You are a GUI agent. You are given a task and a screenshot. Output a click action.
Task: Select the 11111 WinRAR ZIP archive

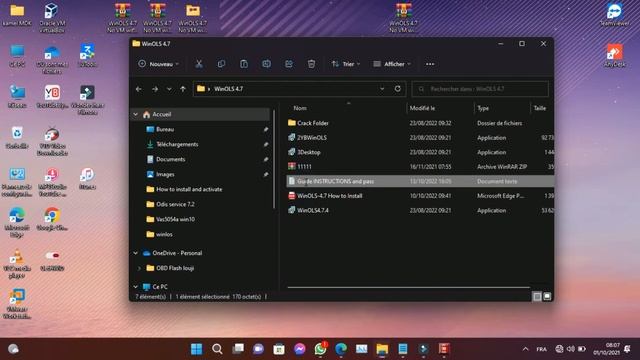[420, 167]
